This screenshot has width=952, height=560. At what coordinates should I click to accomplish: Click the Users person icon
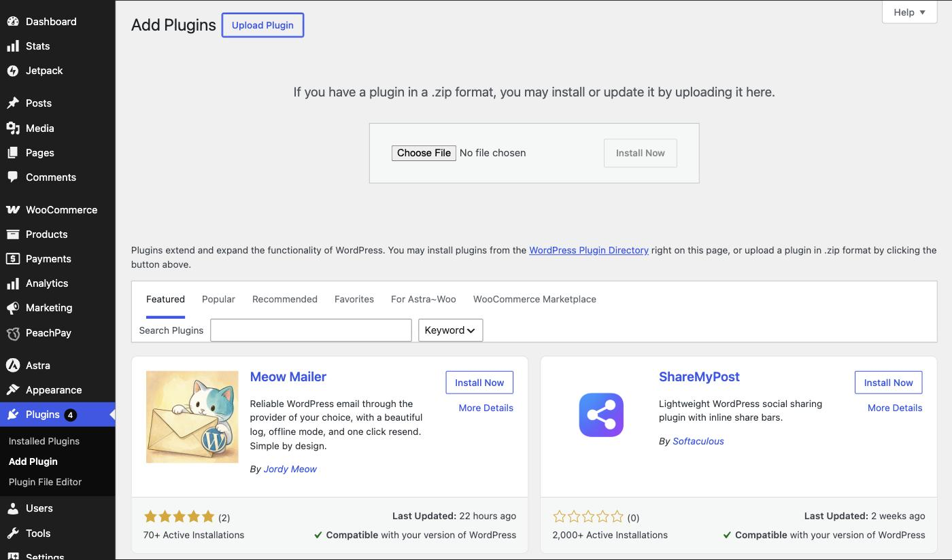pyautogui.click(x=13, y=508)
